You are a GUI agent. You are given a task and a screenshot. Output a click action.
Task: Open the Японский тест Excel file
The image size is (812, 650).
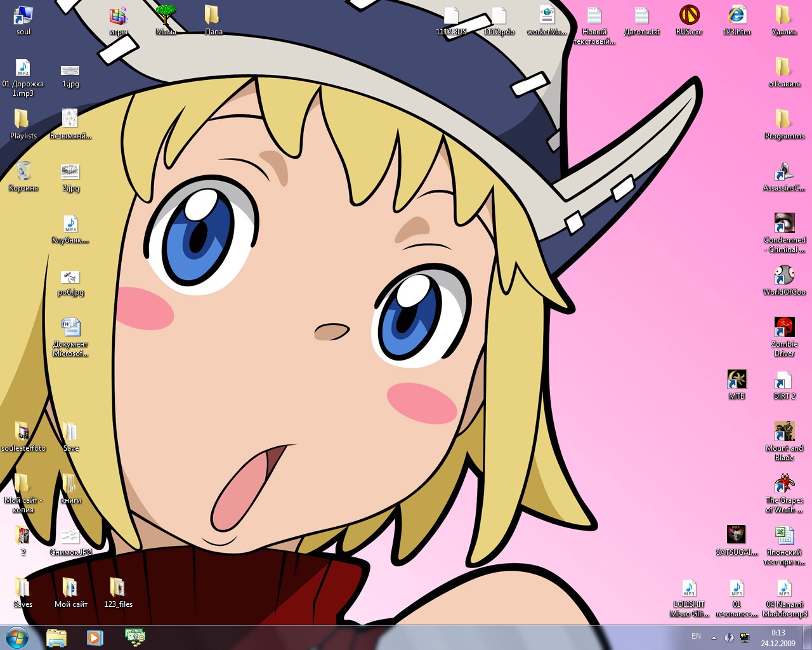[x=784, y=545]
